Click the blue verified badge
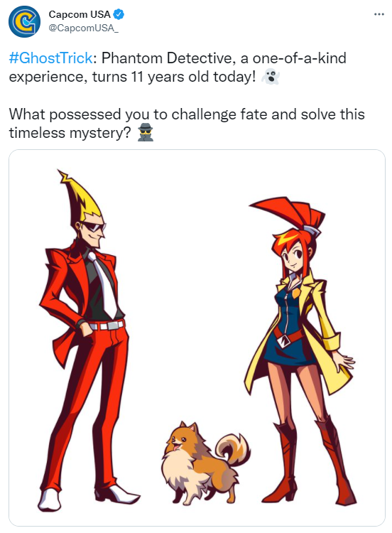The height and width of the screenshot is (533, 392). coord(119,15)
